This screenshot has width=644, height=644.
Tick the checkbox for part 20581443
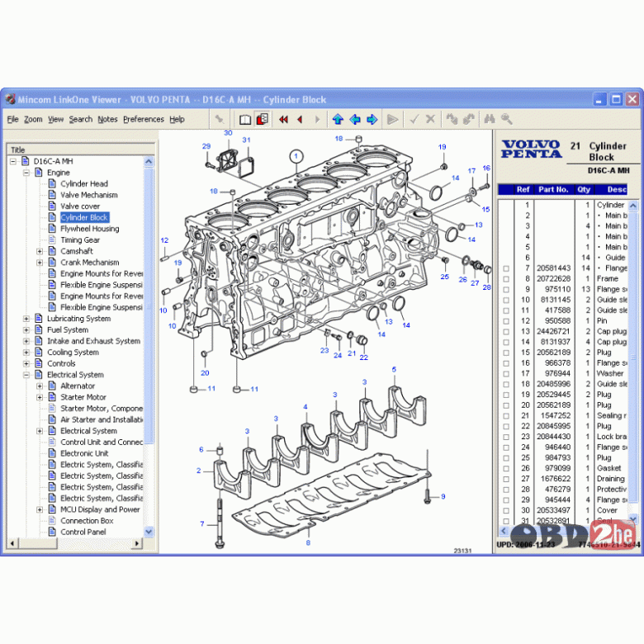(506, 268)
